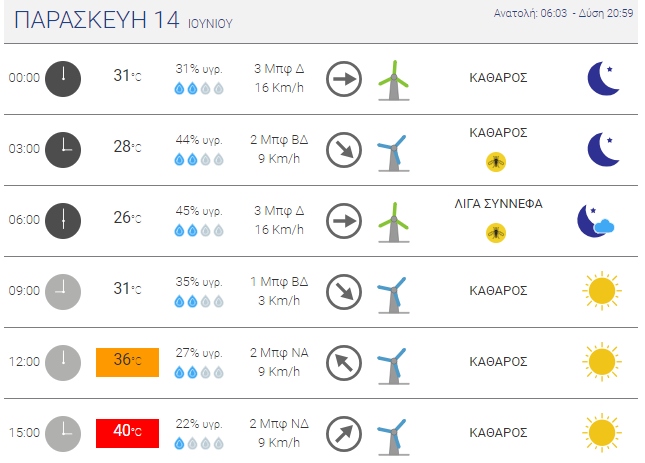Click the 45% humidity text at 06:00
The image size is (645, 463).
[199, 211]
